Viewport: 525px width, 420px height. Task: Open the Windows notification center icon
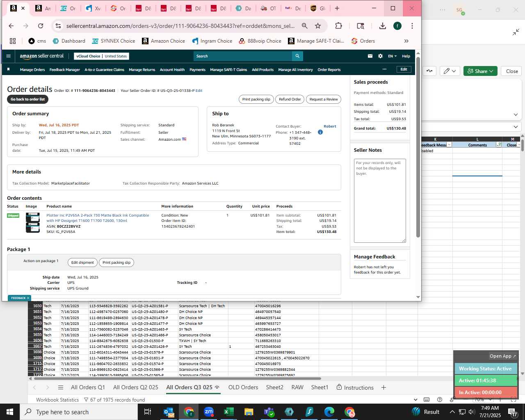(x=513, y=412)
